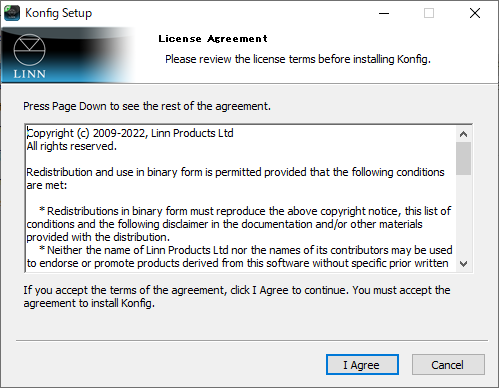Click the greyed-out maximize window button
The height and width of the screenshot is (388, 499).
tap(429, 13)
